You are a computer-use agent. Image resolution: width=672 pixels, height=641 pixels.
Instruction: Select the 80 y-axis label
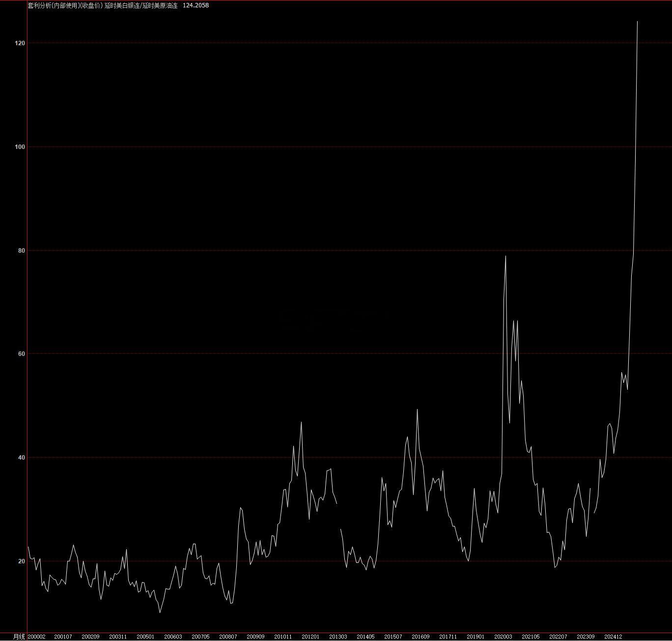[21, 251]
